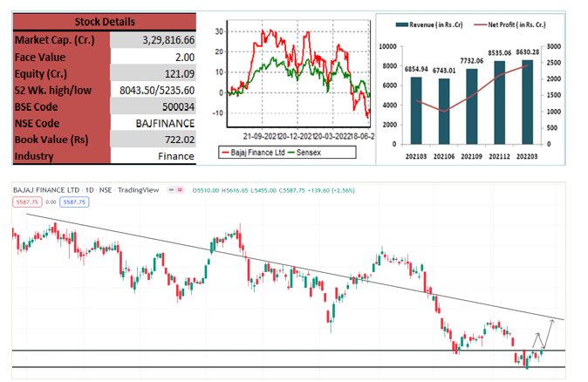Select the Industry label
588x382 pixels.
click(x=34, y=156)
